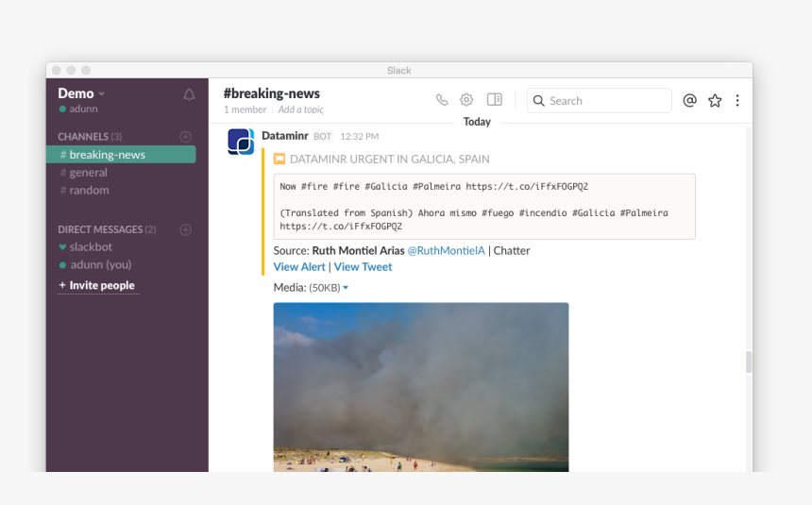
Task: Add a channel using plus icon
Action: pos(185,137)
